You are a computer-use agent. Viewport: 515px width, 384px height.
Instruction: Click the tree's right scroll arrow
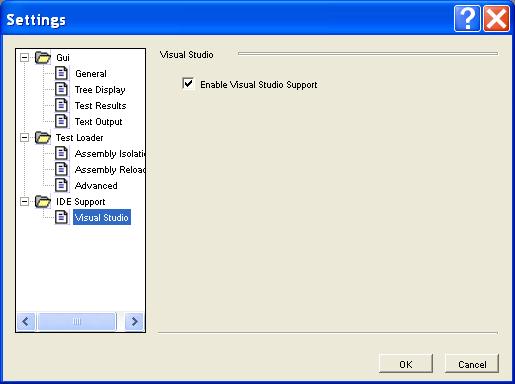(134, 321)
